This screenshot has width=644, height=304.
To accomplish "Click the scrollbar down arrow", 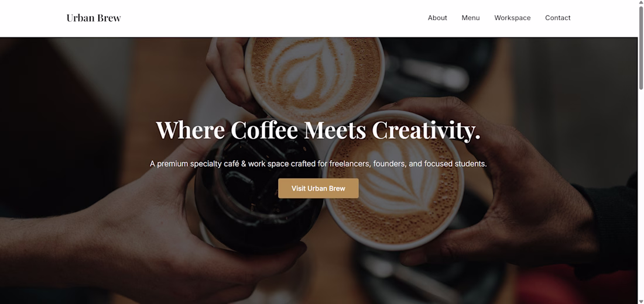I will pos(640,302).
